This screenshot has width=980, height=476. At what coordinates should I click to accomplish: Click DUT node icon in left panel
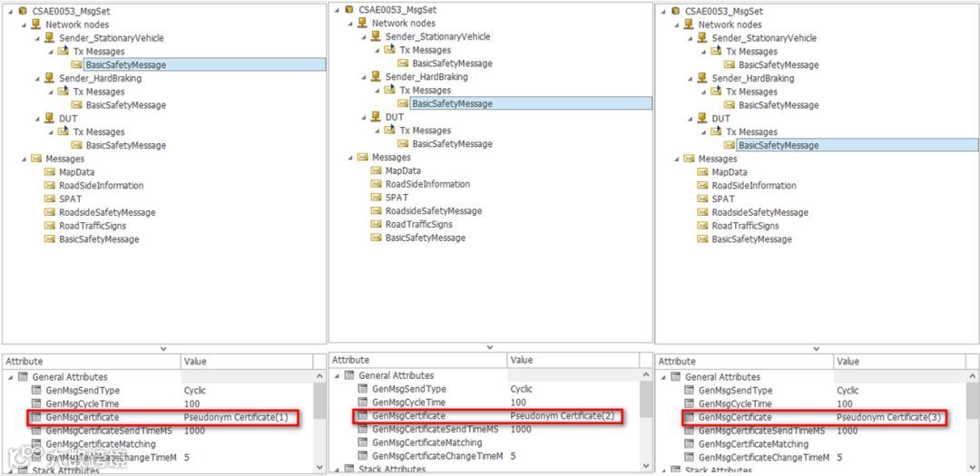tap(49, 119)
